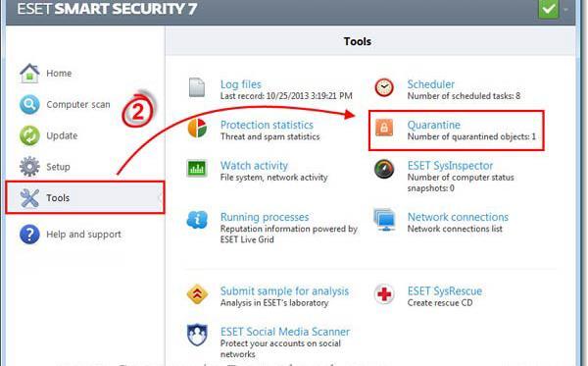Viewport: 588px width, 366px height.
Task: Click the ESET SysRescue red cross icon
Action: tap(384, 294)
